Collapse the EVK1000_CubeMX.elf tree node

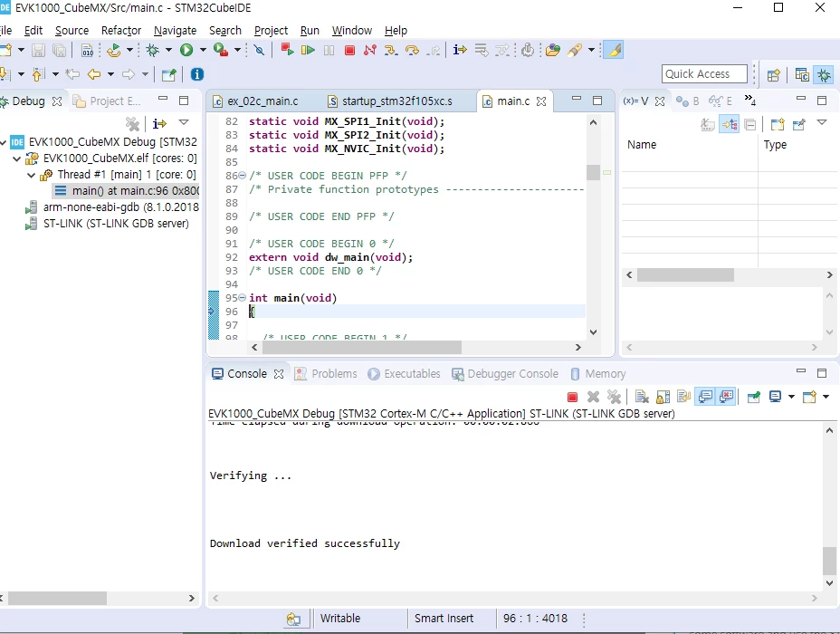click(x=16, y=158)
